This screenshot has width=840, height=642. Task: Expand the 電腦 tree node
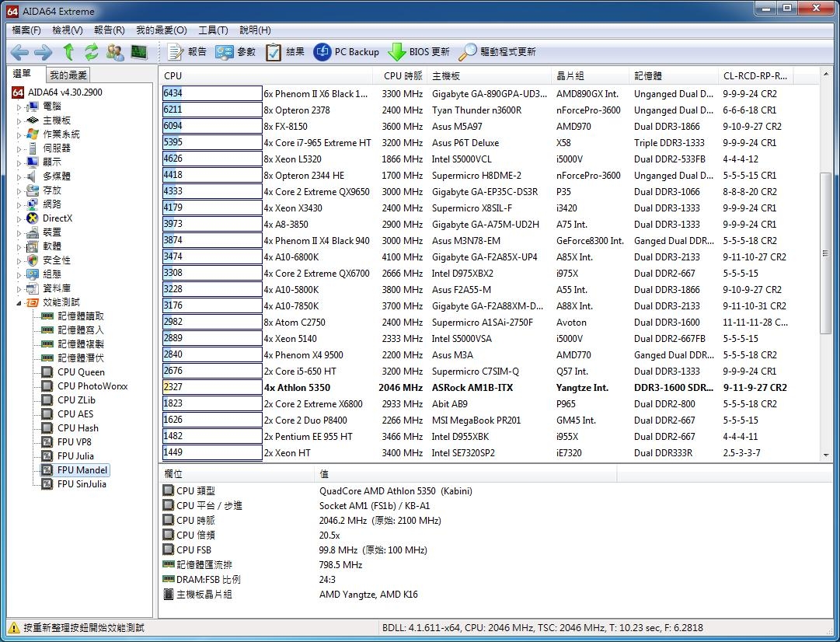pos(19,107)
